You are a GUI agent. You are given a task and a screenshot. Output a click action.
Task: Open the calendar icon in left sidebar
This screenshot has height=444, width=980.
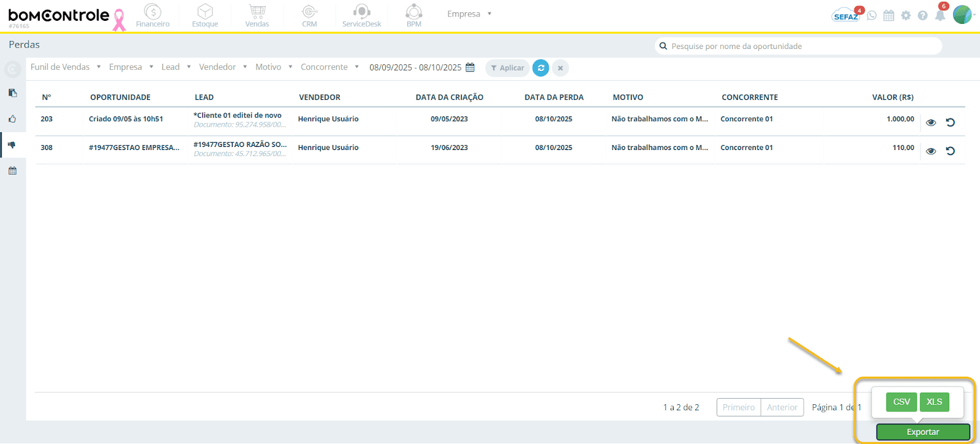click(12, 171)
